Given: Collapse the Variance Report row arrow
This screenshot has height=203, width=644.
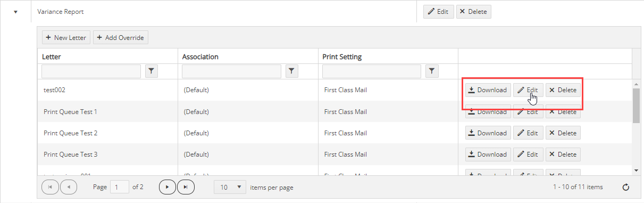Looking at the screenshot, I should tap(15, 12).
